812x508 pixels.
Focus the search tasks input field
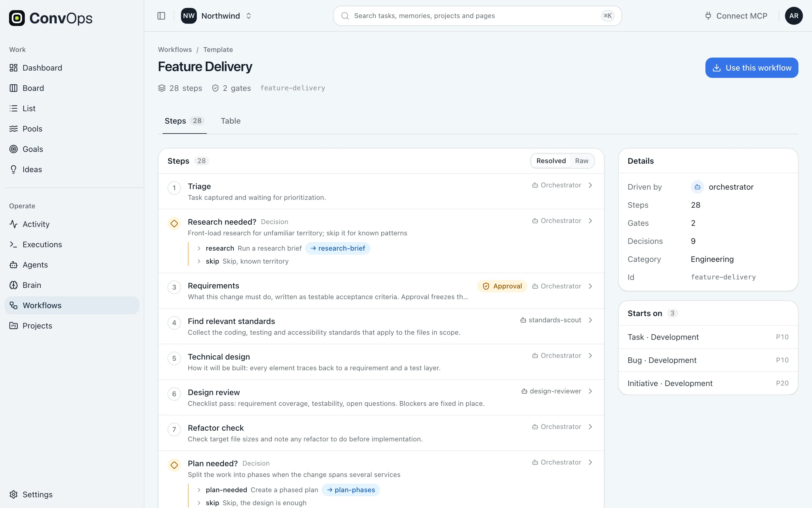pos(477,16)
